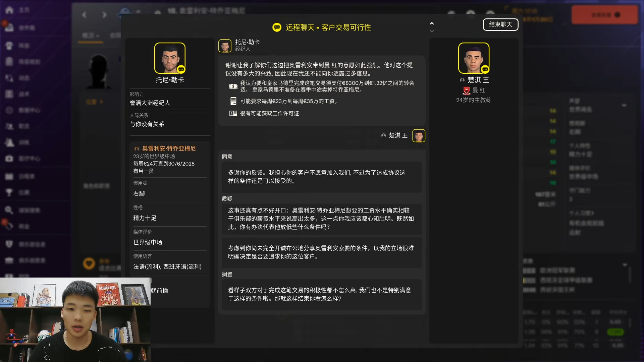Select the text 誉满大洲经纪人
The image size is (644, 362).
tap(150, 103)
